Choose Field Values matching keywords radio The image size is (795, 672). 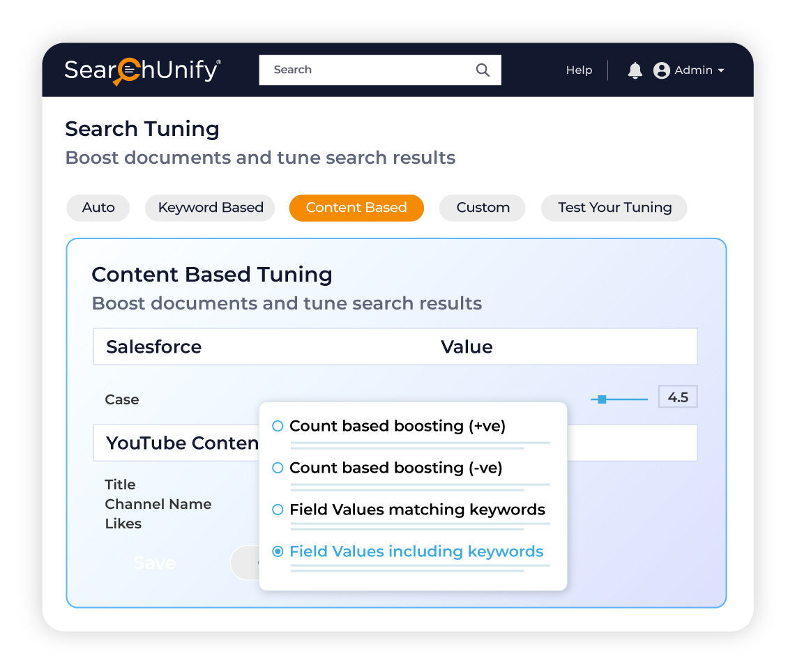(x=278, y=510)
